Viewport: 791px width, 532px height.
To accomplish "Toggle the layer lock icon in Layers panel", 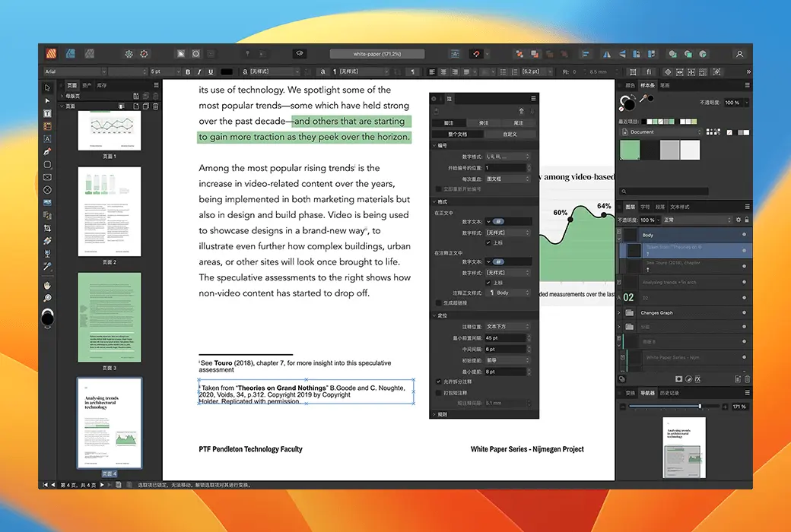I will tap(747, 220).
